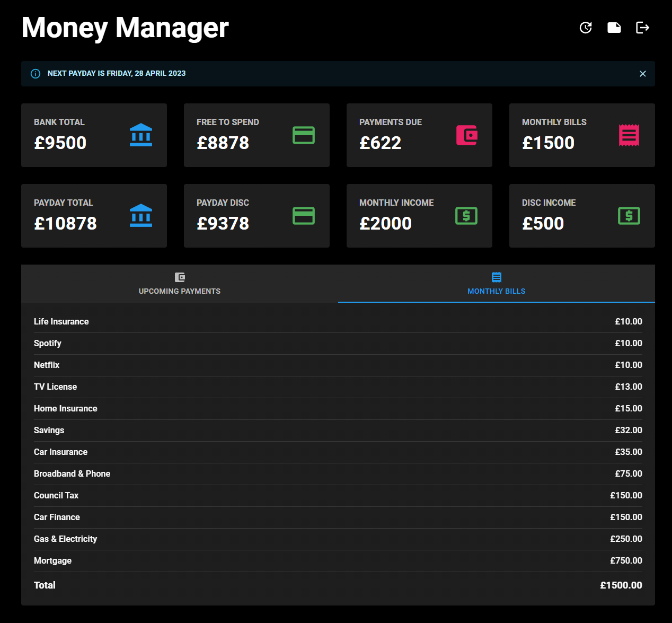672x623 pixels.
Task: Select the TV License bill row
Action: pos(338,387)
